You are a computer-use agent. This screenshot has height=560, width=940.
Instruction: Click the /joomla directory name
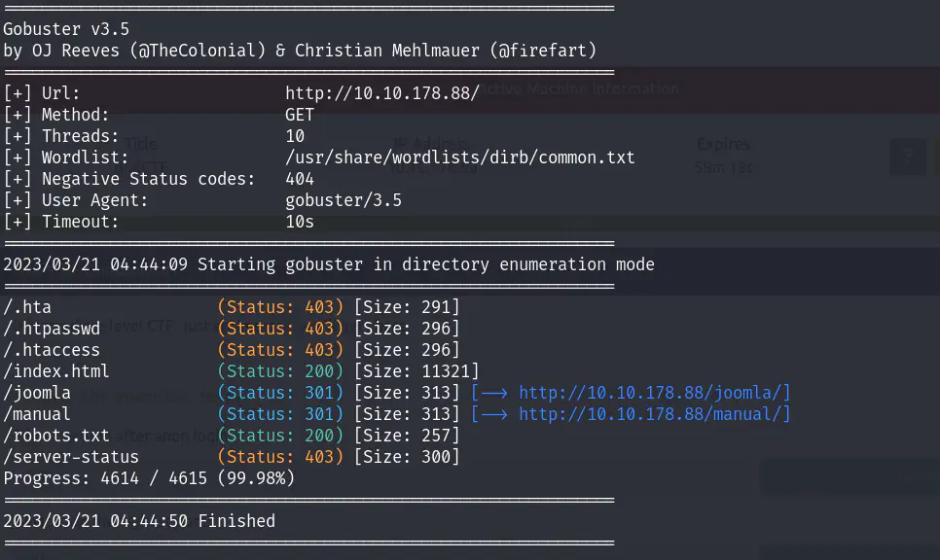click(x=37, y=393)
